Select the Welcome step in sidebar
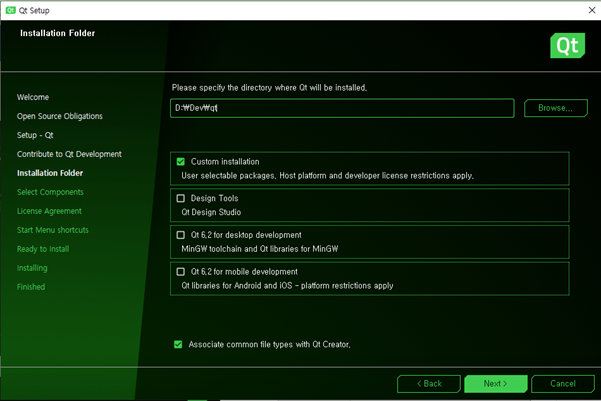 33,97
